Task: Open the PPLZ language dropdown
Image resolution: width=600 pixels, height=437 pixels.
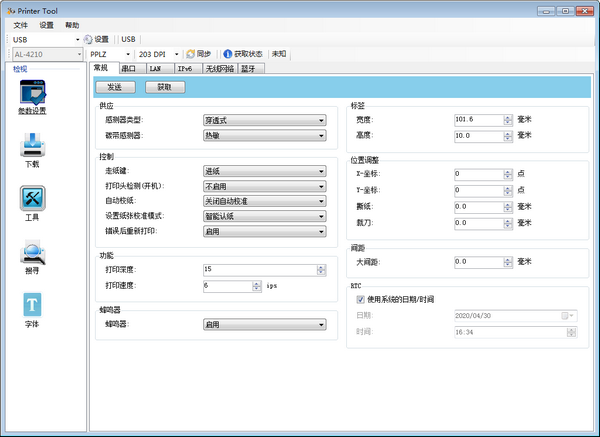Action: 128,53
